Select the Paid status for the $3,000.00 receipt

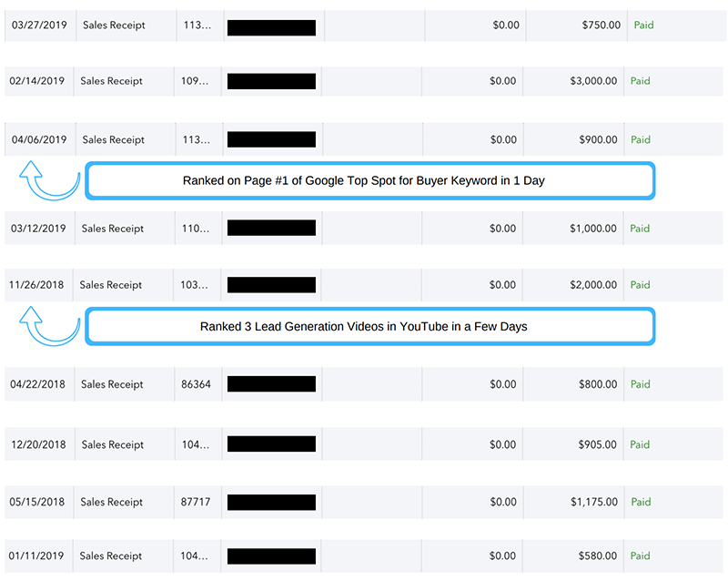(641, 81)
